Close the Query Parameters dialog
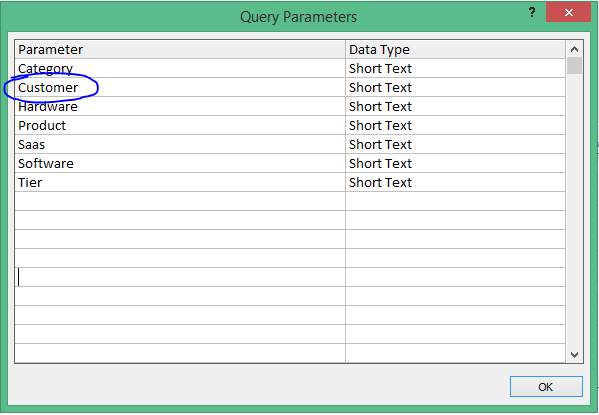 point(568,13)
